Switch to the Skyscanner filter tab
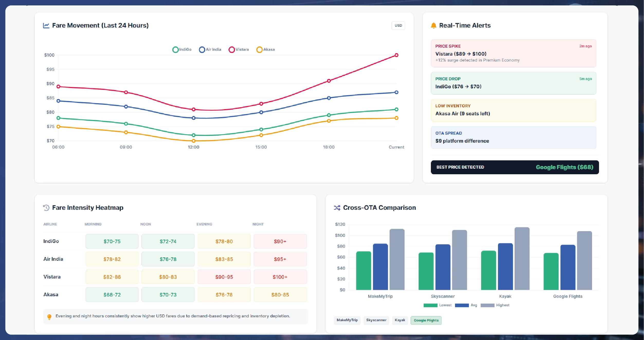 click(376, 320)
